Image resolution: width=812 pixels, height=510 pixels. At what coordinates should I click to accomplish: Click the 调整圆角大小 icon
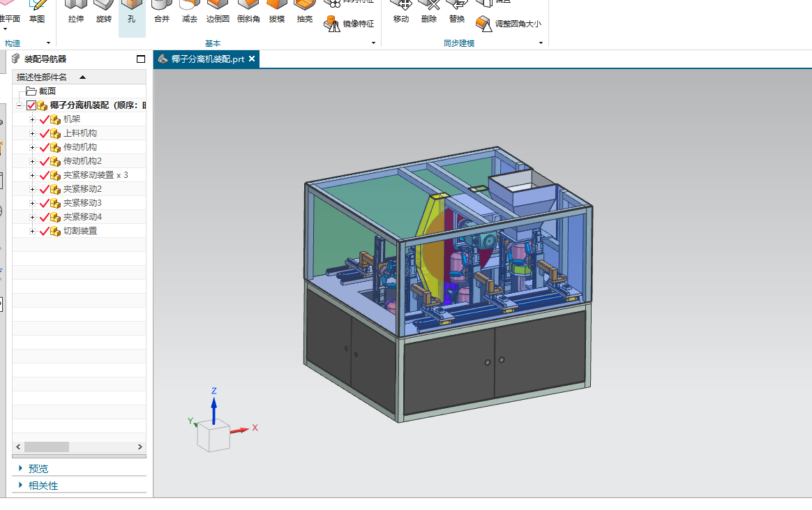(483, 24)
